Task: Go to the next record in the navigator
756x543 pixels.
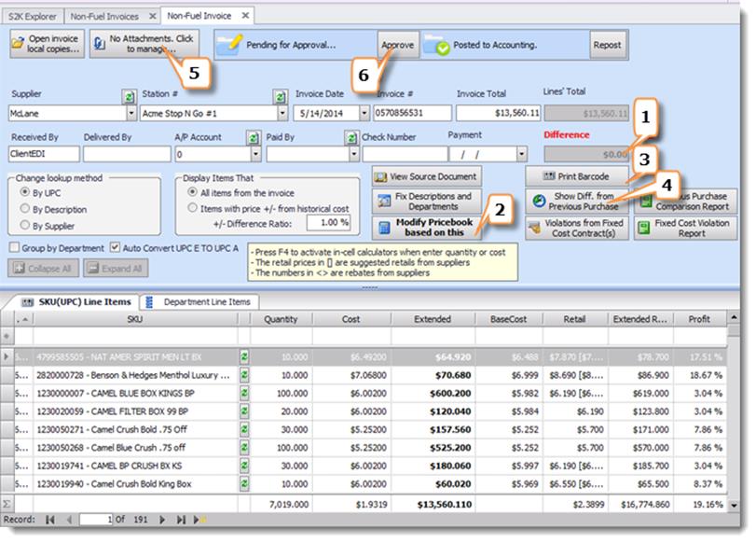Action: tap(162, 519)
